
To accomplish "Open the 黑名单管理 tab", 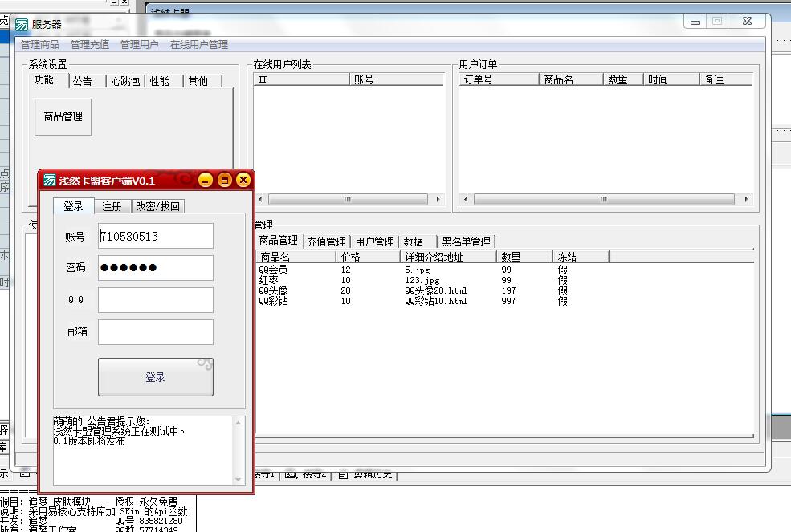I will click(x=466, y=242).
